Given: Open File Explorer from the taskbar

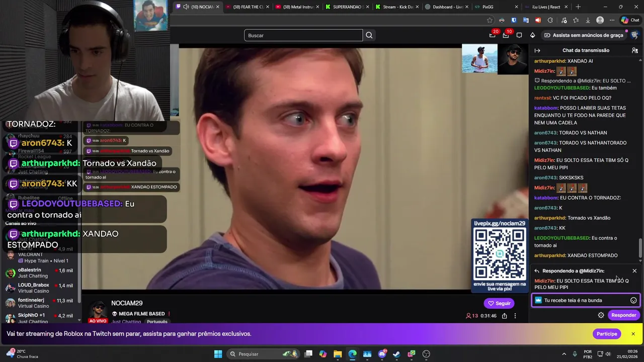Looking at the screenshot, I should (338, 354).
